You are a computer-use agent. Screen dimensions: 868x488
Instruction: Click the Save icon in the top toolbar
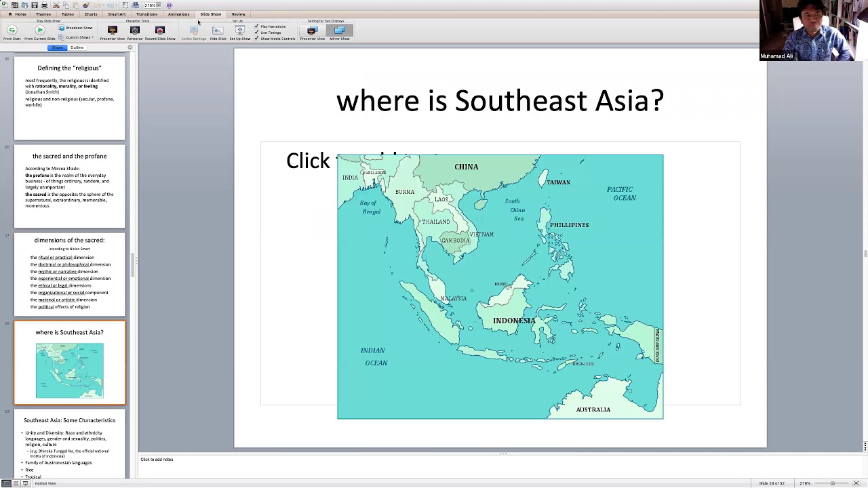[34, 5]
